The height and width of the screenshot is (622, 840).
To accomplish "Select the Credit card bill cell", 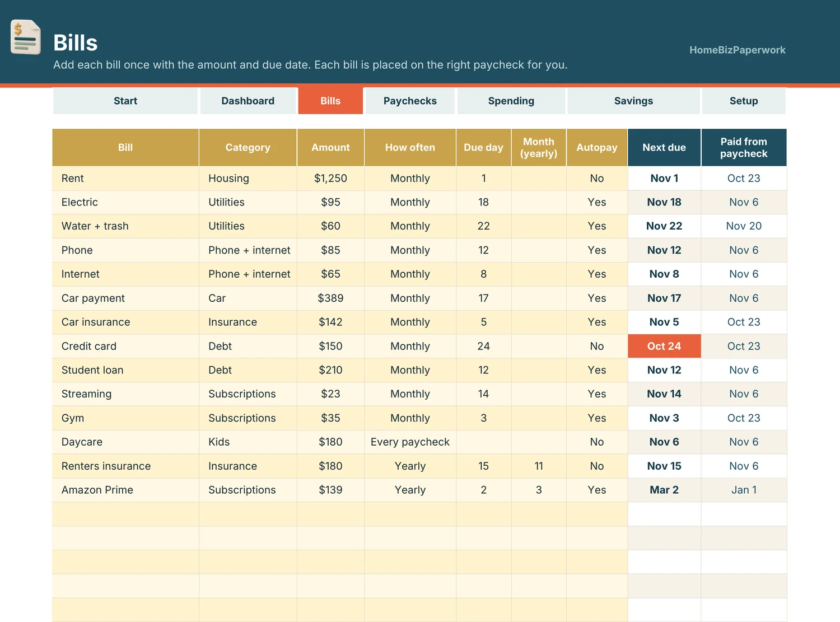I will pos(125,346).
